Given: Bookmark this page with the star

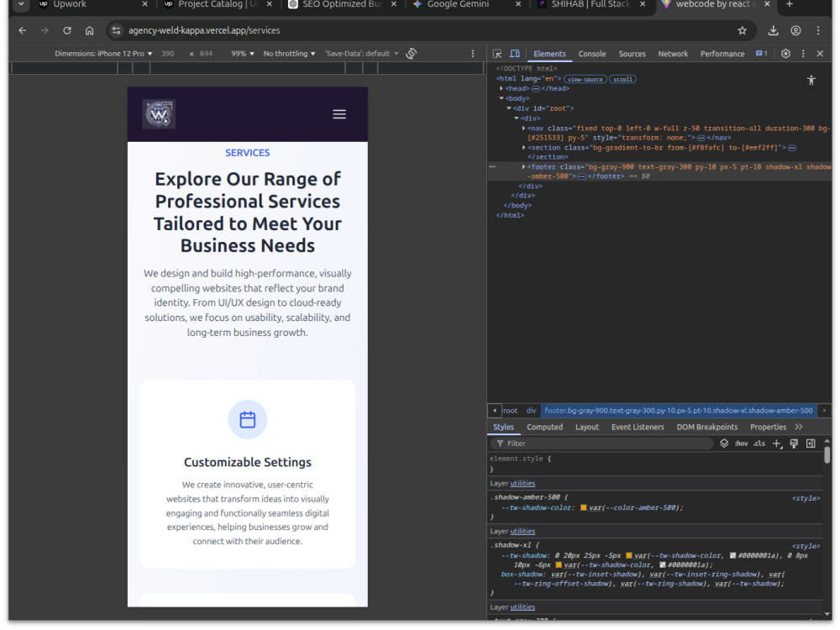Looking at the screenshot, I should point(742,30).
